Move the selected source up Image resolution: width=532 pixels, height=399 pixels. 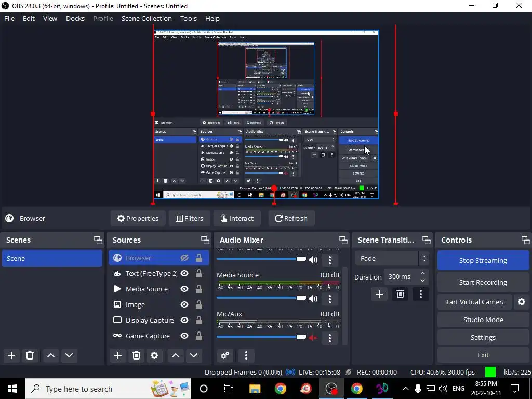pyautogui.click(x=176, y=355)
